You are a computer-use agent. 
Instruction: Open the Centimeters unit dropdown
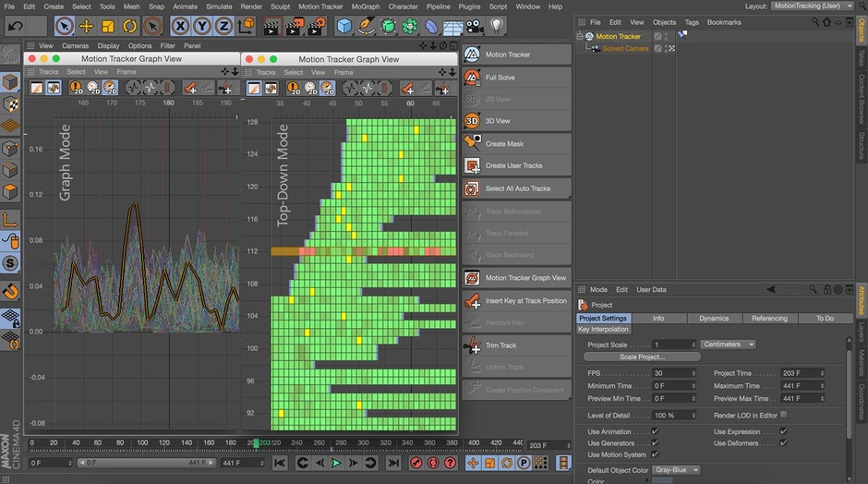[728, 345]
